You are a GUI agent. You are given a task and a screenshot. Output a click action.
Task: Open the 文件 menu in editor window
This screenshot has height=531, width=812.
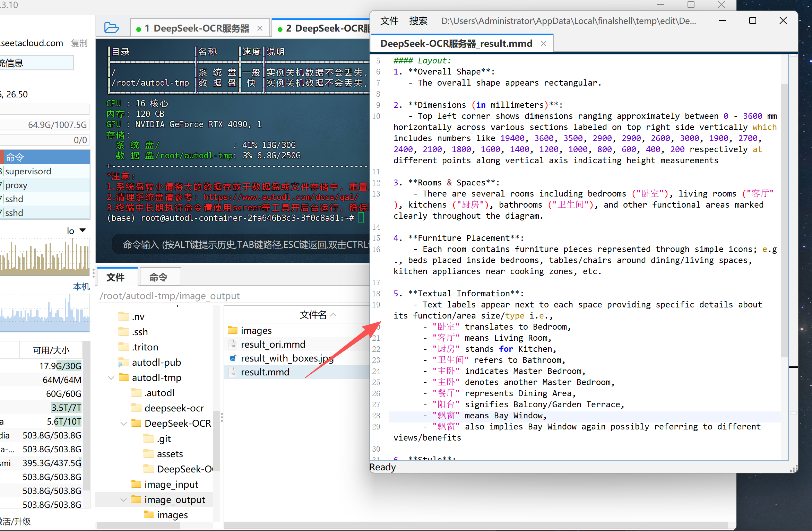[389, 21]
